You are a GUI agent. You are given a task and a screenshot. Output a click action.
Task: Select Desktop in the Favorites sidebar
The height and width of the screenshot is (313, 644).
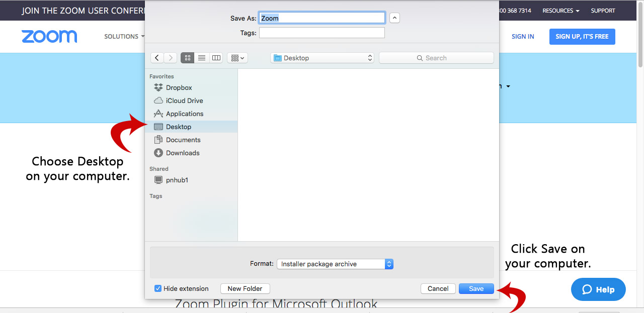click(x=191, y=127)
